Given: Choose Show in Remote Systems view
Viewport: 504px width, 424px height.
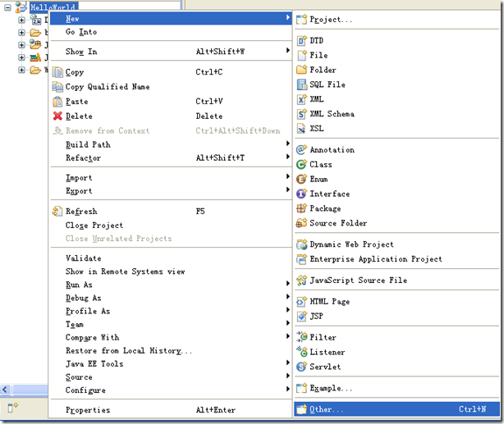Looking at the screenshot, I should [x=171, y=271].
